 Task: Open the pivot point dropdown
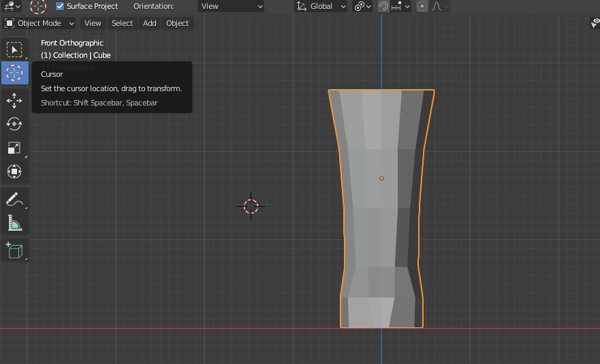[x=362, y=6]
